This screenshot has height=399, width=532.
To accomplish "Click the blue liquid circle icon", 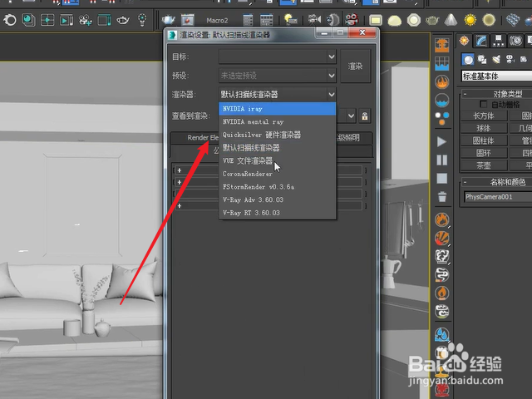I will pos(442,101).
